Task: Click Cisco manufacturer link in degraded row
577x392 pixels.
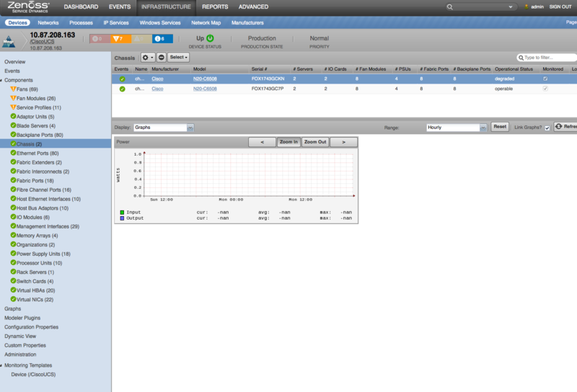Action: pyautogui.click(x=157, y=79)
